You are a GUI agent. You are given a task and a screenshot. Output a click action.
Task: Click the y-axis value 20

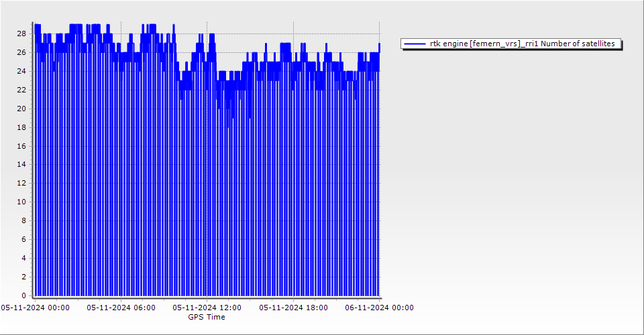point(21,109)
